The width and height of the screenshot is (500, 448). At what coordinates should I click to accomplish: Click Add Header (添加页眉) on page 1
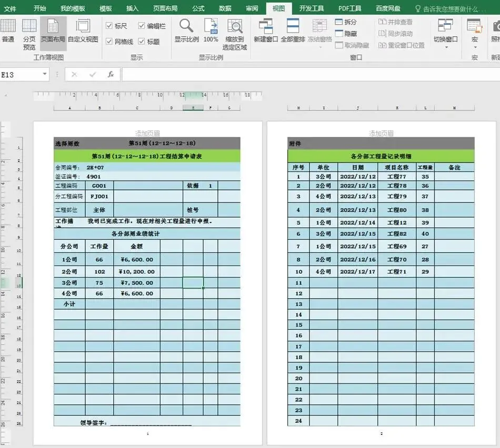pyautogui.click(x=147, y=133)
